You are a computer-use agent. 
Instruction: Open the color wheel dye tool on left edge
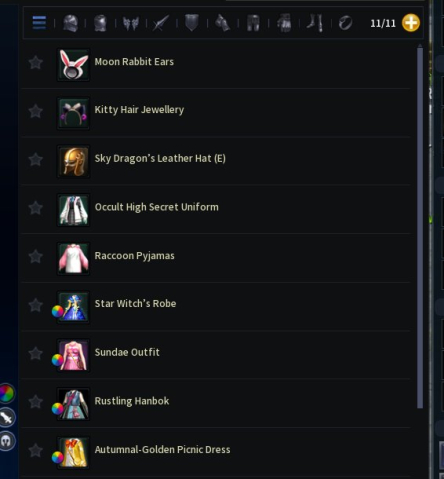(x=7, y=394)
